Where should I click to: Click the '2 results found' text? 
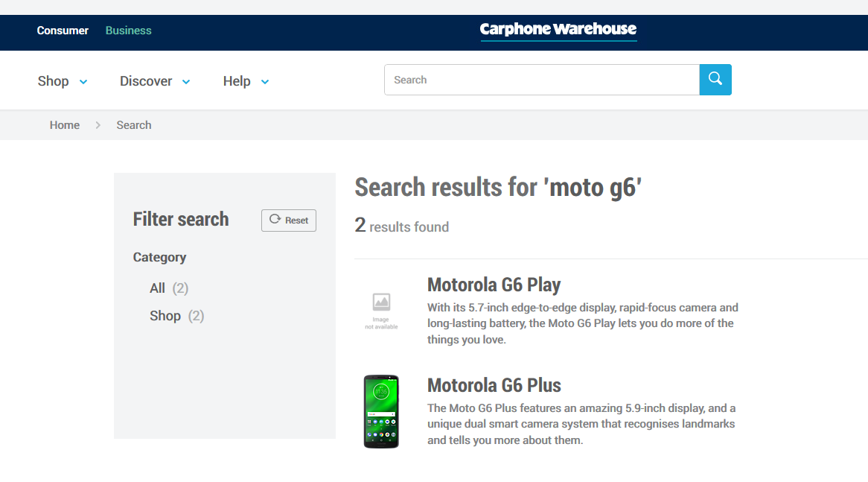(x=401, y=226)
